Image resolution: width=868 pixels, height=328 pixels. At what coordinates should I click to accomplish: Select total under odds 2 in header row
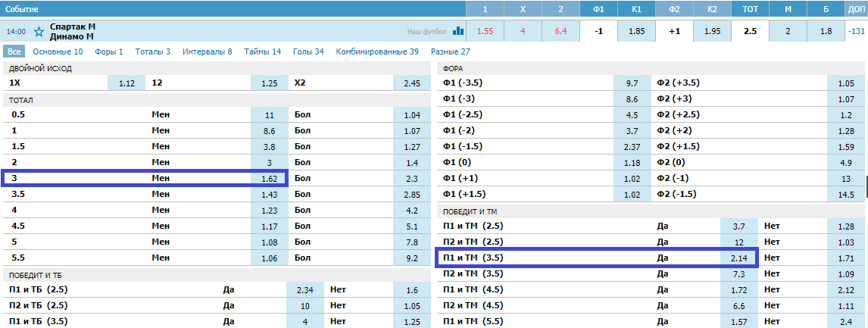click(788, 32)
